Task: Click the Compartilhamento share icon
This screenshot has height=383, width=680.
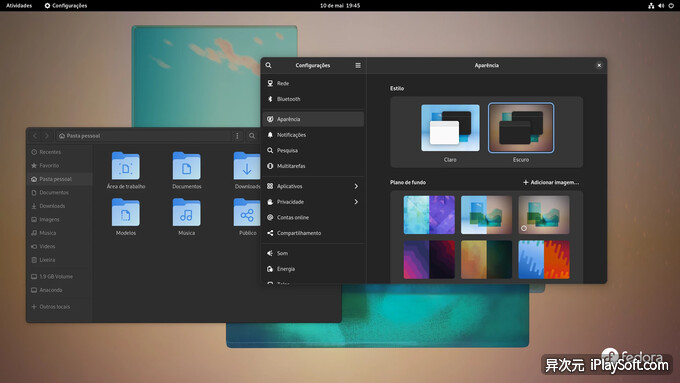Action: pos(270,233)
